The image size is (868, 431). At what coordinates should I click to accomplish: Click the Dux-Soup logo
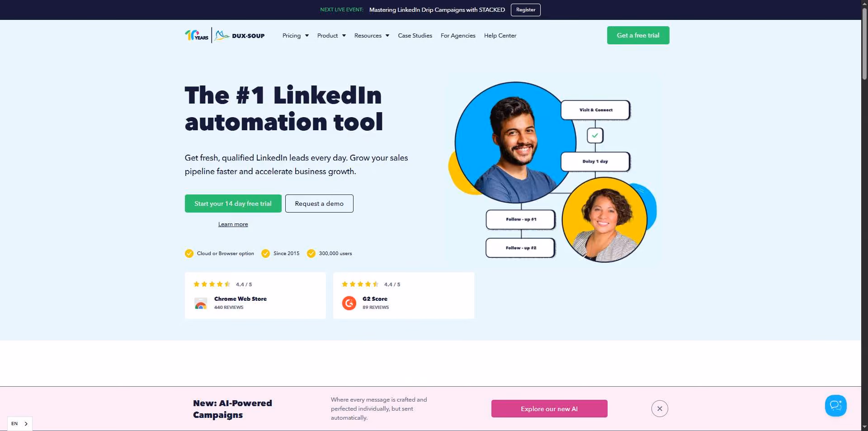click(240, 35)
